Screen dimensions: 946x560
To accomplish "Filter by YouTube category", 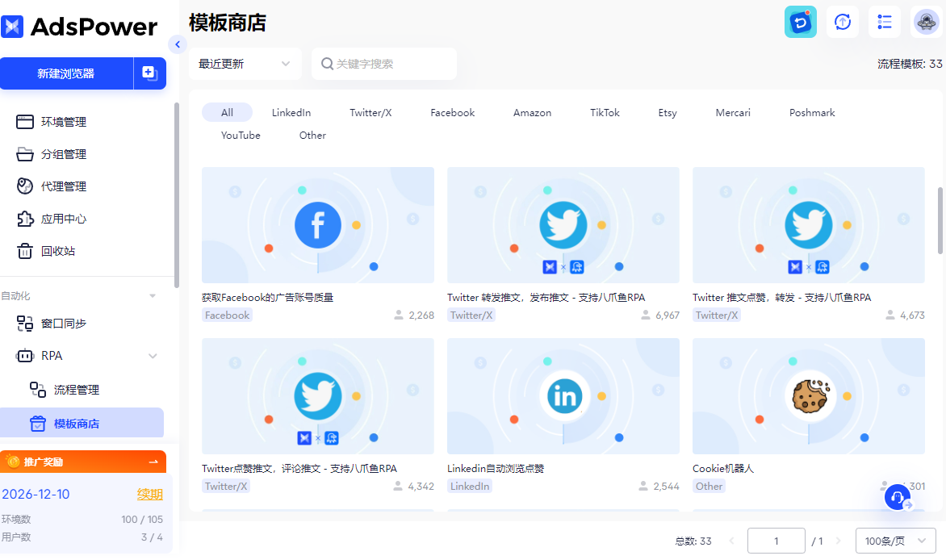I will pyautogui.click(x=241, y=136).
